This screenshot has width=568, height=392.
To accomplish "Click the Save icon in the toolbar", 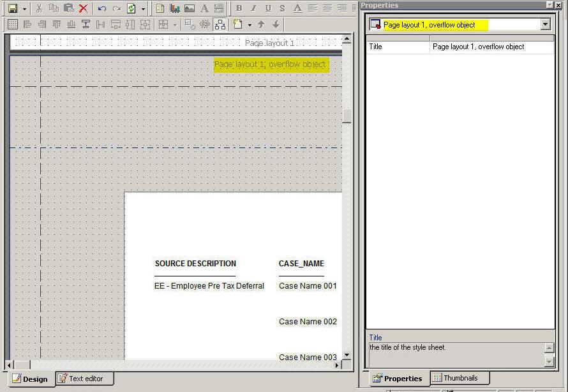I will (x=12, y=8).
